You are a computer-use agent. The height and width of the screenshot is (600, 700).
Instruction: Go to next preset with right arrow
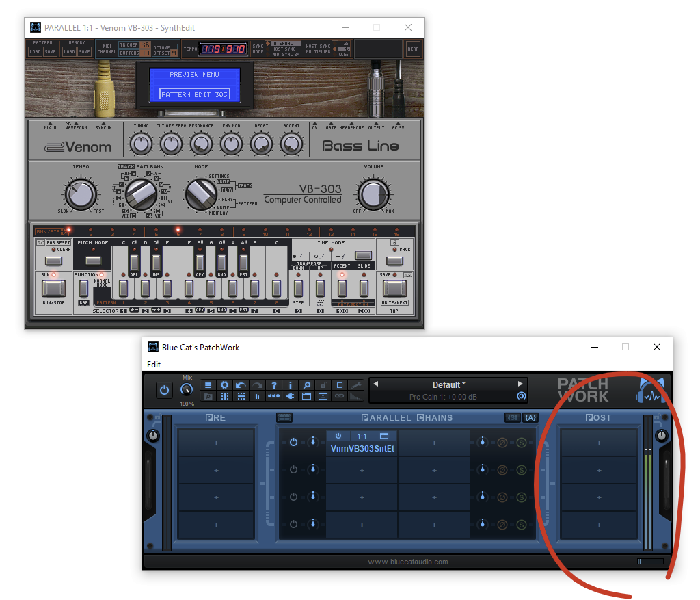coord(520,384)
